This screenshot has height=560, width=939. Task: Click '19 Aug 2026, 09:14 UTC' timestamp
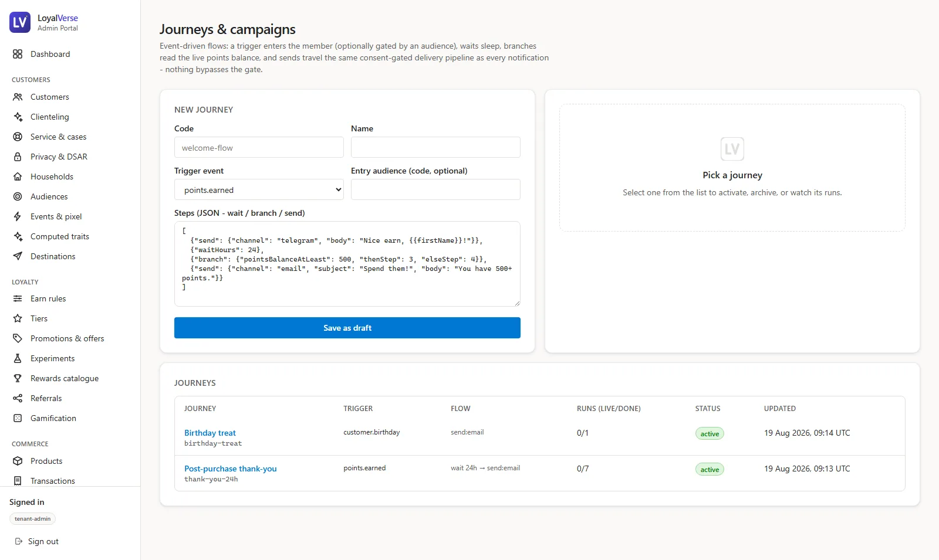pos(807,433)
